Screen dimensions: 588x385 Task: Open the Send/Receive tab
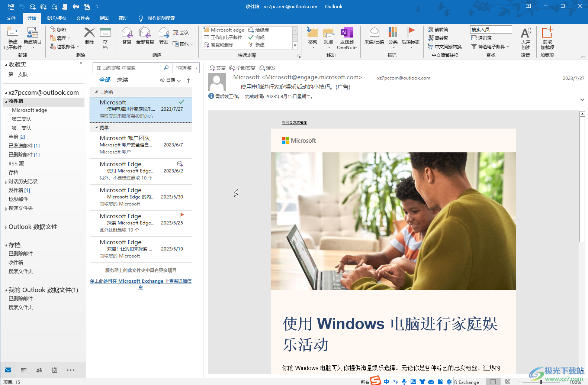pos(56,18)
